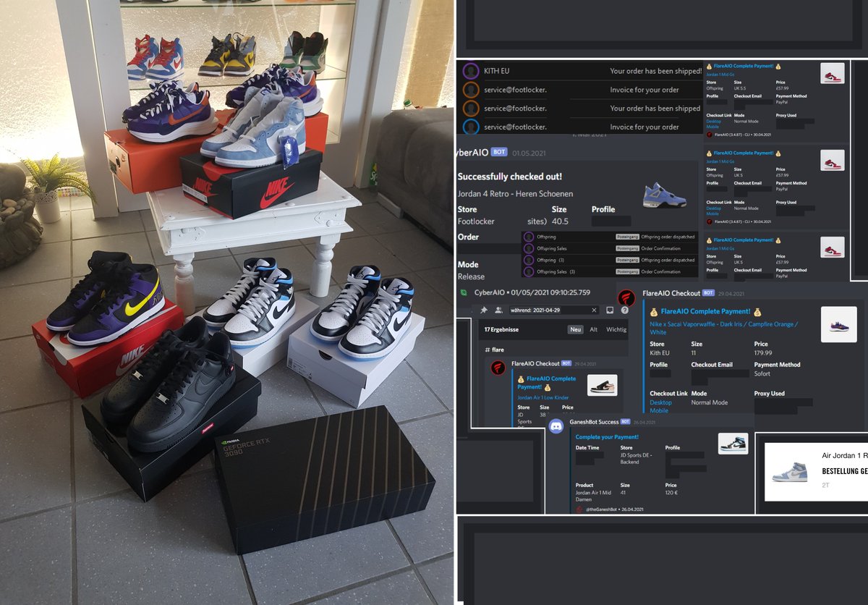The height and width of the screenshot is (605, 868).
Task: Open the Vaporwaffle shoe thumbnail
Action: [x=839, y=324]
